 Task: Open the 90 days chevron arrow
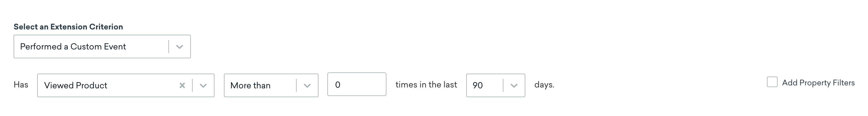(514, 85)
